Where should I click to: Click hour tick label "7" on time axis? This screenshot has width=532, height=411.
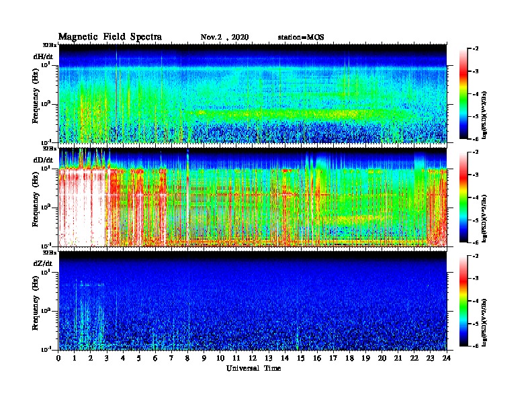click(x=171, y=359)
